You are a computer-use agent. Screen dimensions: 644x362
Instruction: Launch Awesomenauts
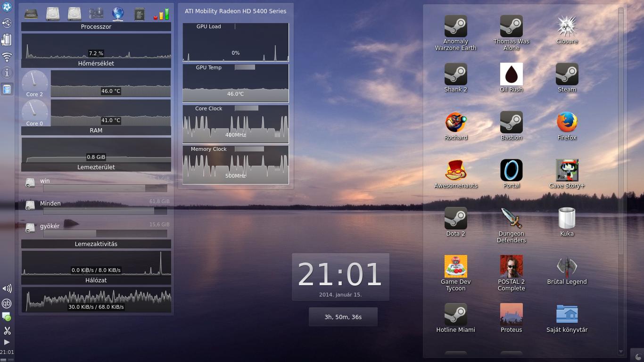click(x=455, y=174)
